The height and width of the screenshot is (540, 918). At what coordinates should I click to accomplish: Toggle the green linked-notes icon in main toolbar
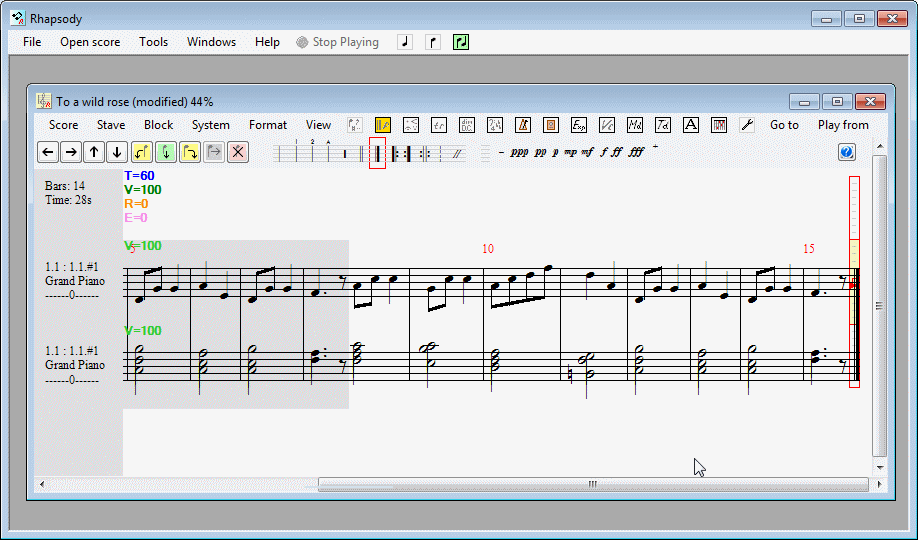point(461,42)
